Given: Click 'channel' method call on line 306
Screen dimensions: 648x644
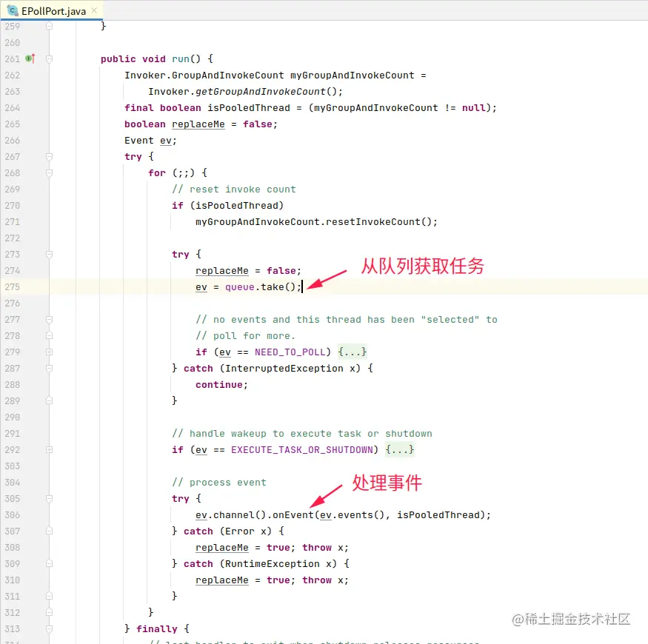Looking at the screenshot, I should click(234, 514).
